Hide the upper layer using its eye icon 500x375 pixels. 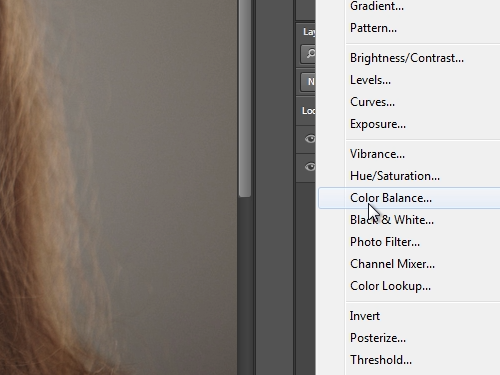tap(310, 139)
